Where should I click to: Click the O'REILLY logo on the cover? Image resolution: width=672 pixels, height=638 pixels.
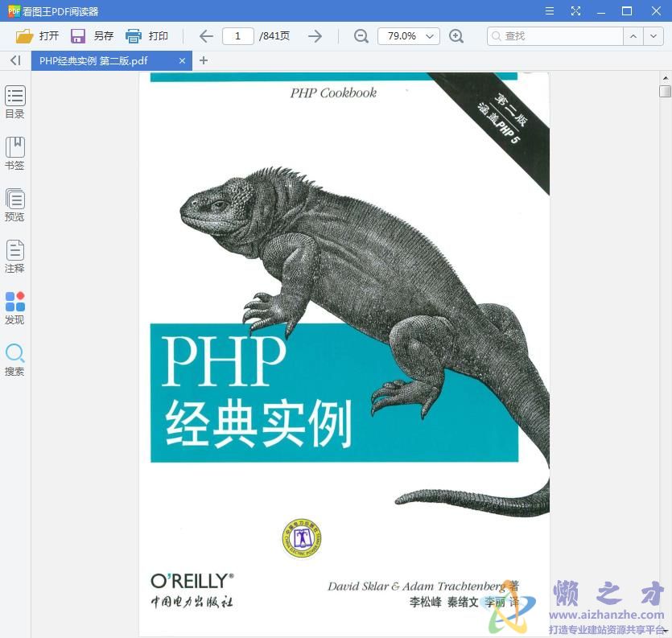coord(192,581)
